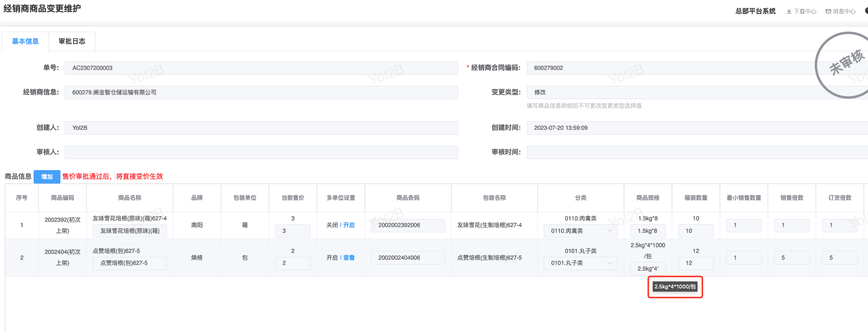Click the box quantity field showing 12
Screen dimensions: 868x333
696,263
